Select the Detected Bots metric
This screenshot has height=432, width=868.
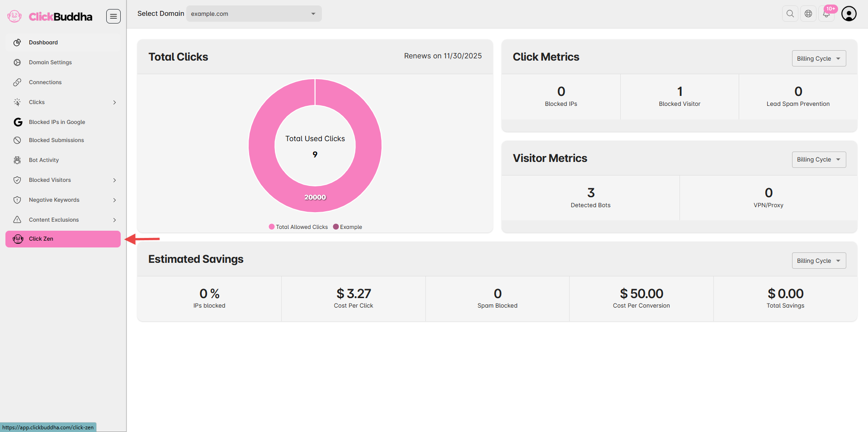(590, 198)
